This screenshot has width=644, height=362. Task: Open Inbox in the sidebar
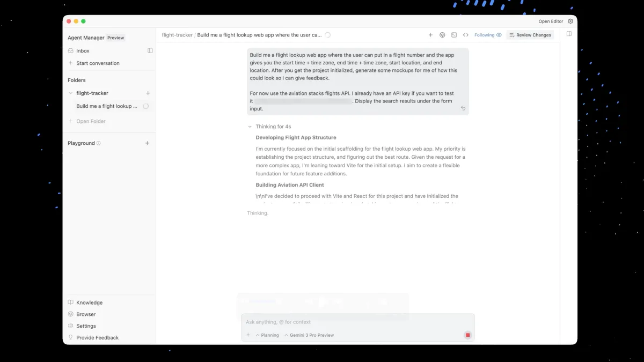83,51
